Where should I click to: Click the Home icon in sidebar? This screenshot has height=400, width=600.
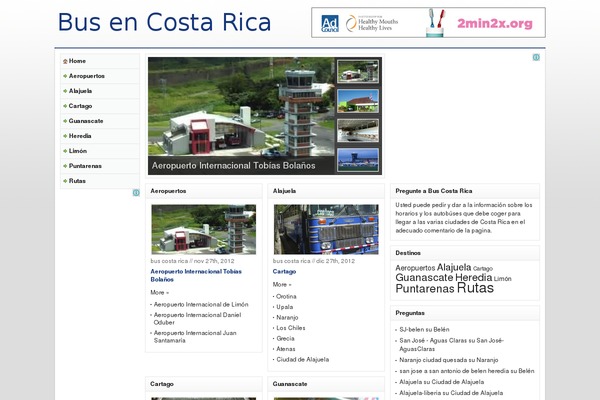click(x=65, y=61)
